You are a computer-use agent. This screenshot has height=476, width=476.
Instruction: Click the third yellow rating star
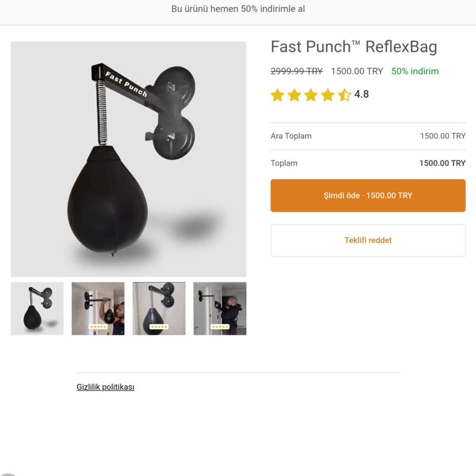[311, 95]
